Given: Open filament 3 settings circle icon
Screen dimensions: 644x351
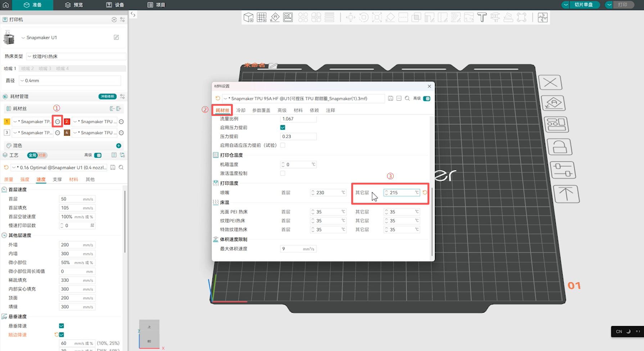Looking at the screenshot, I should point(58,133).
